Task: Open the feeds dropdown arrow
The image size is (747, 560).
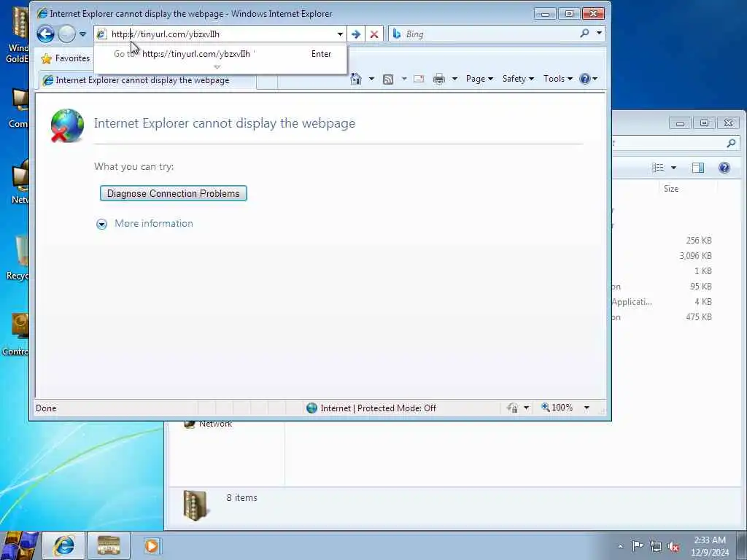Action: (x=404, y=79)
